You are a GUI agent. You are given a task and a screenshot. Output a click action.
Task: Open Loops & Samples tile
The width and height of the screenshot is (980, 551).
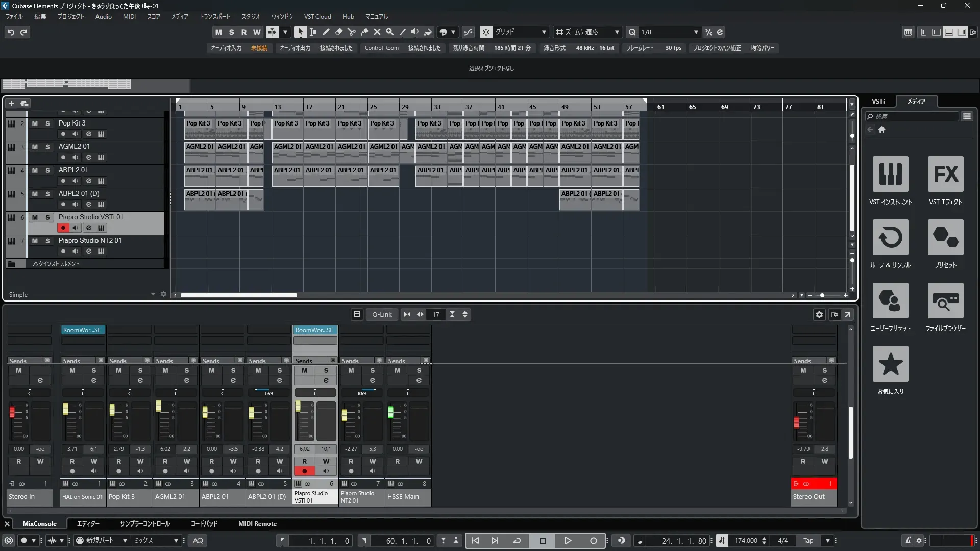890,237
